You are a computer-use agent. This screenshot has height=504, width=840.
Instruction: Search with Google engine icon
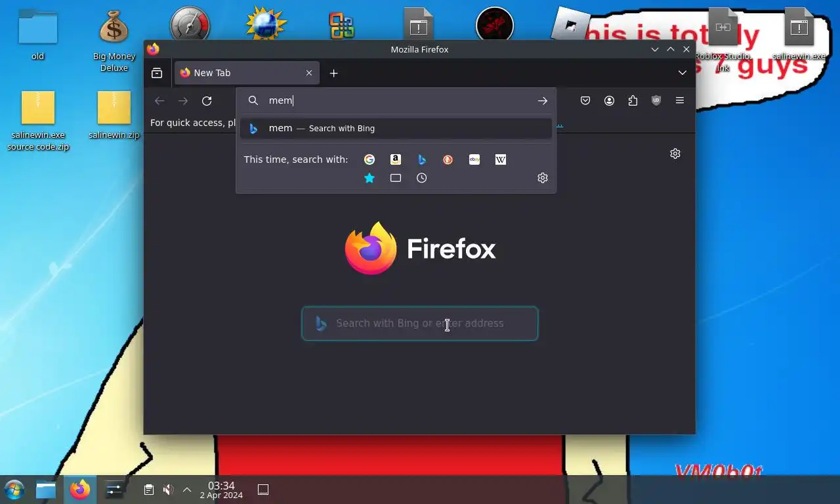369,159
